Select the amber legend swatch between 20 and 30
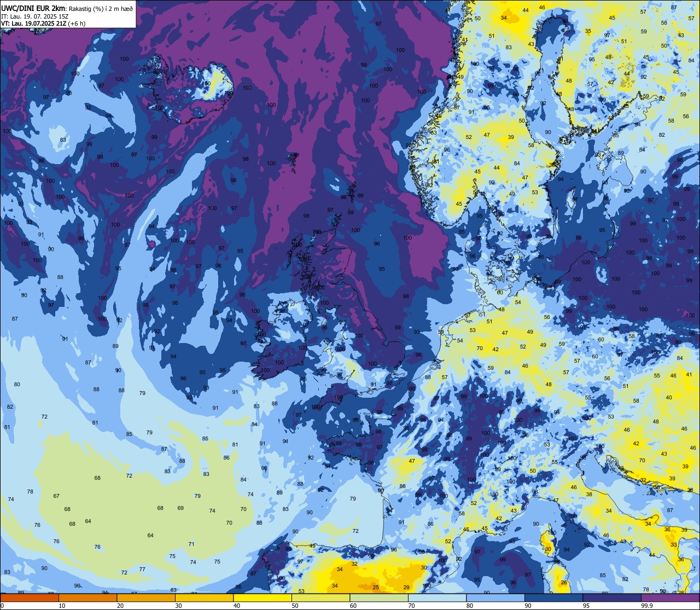700x610 pixels. 146,597
